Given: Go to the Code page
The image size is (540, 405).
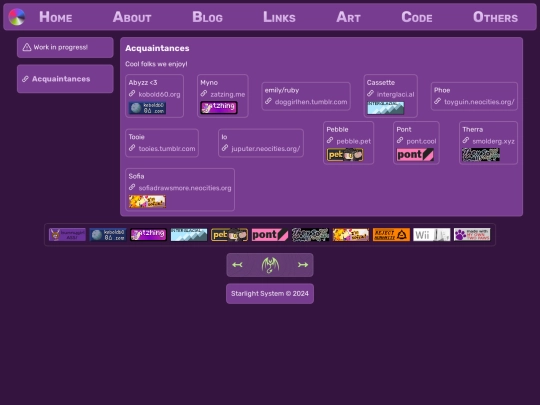Looking at the screenshot, I should [417, 17].
